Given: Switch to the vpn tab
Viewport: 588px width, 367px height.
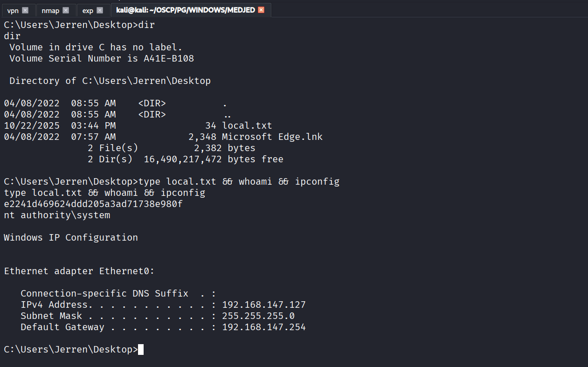Looking at the screenshot, I should tap(13, 10).
